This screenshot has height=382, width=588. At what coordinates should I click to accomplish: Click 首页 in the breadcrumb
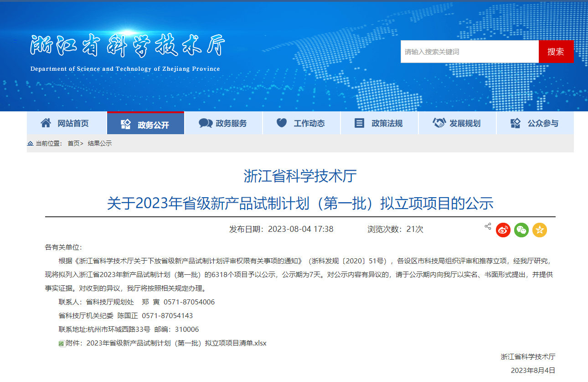(x=73, y=143)
